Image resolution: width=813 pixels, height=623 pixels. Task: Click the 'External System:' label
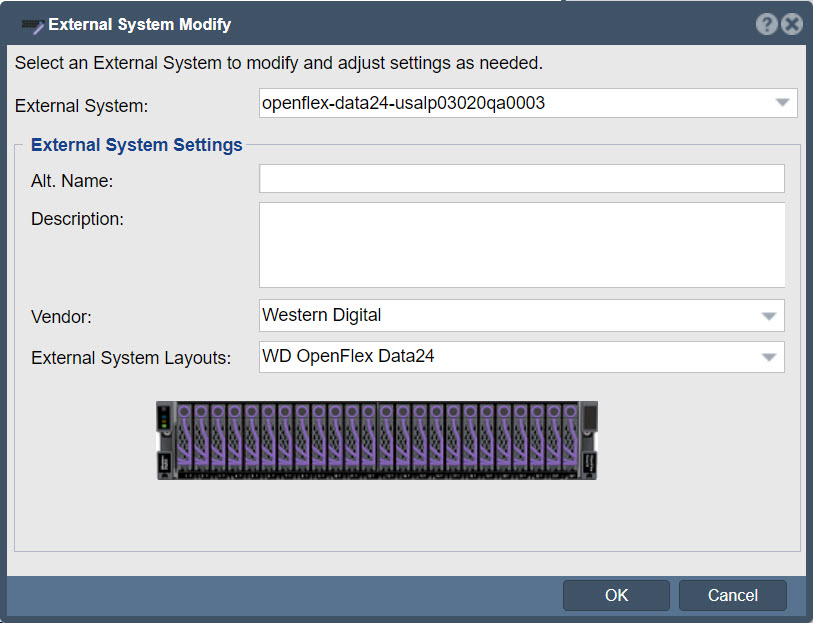point(81,106)
